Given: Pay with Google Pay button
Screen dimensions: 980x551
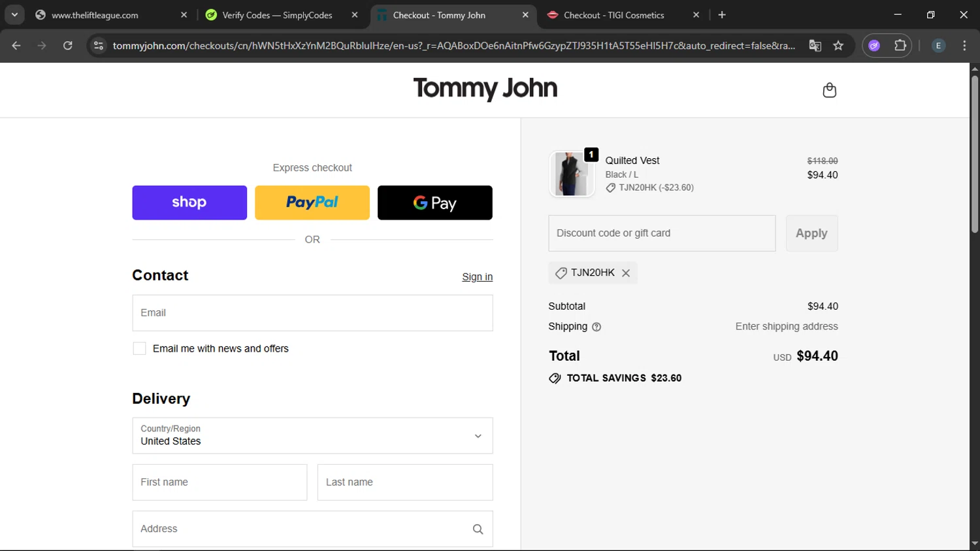Looking at the screenshot, I should [x=435, y=203].
